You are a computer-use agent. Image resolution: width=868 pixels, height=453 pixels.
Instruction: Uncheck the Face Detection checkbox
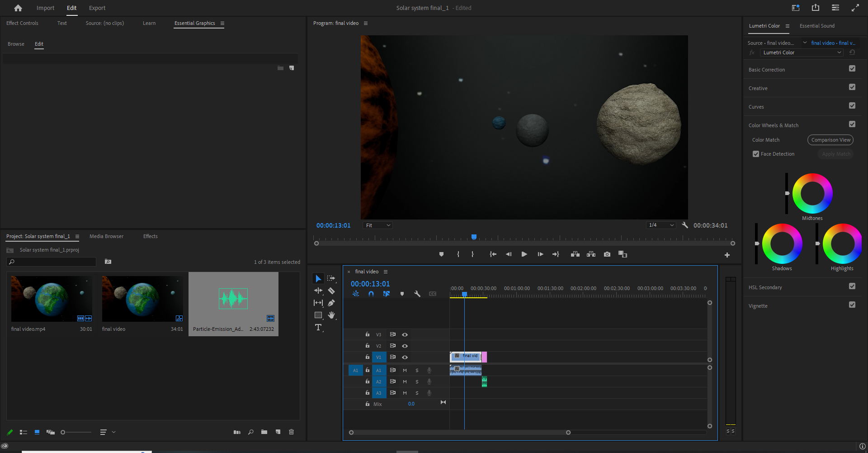click(x=756, y=154)
